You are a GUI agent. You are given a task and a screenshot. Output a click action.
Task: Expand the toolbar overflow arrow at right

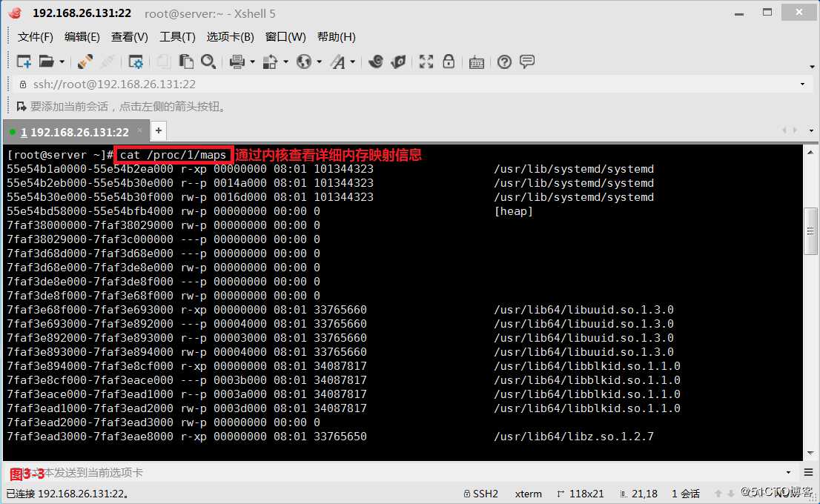tap(812, 67)
